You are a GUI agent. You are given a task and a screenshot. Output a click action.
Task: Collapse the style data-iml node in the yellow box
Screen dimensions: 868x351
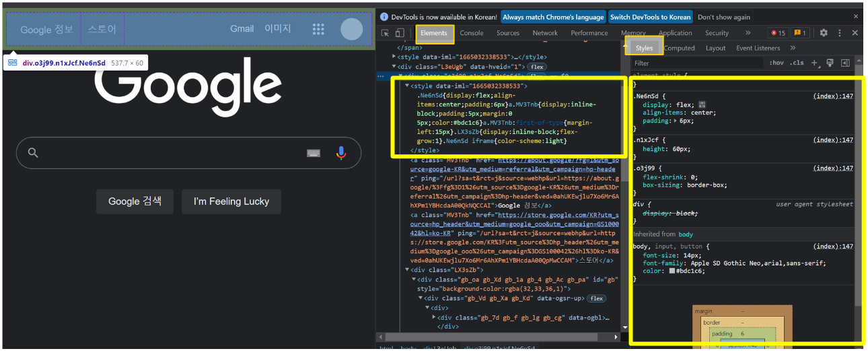[407, 86]
